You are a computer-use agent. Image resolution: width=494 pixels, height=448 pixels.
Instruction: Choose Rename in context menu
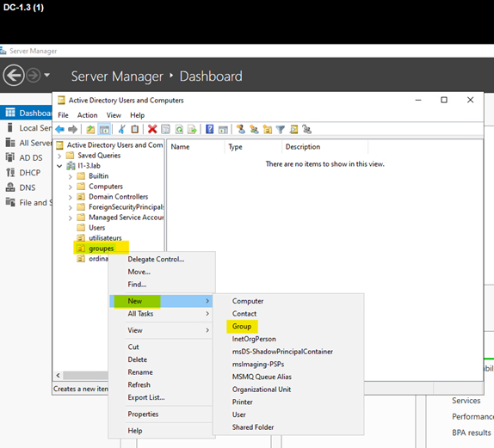(x=161, y=372)
